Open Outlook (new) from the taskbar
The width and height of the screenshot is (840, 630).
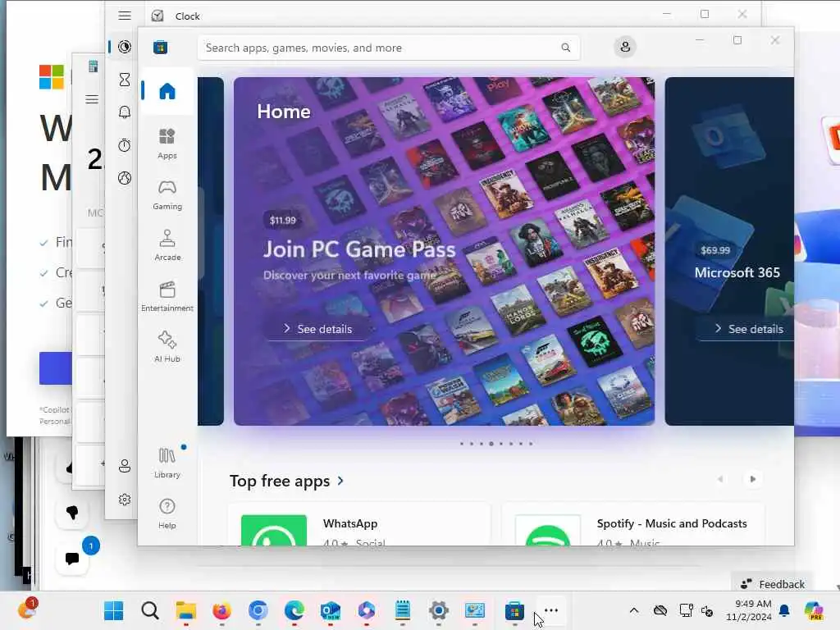tap(331, 610)
